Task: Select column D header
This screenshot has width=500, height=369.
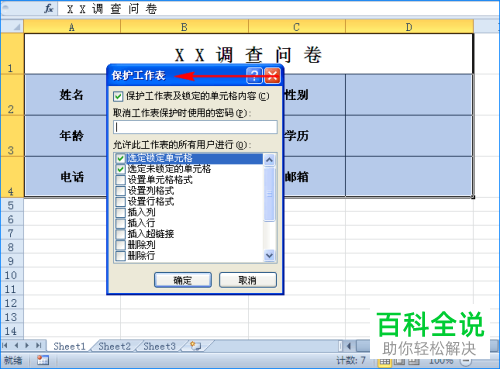Action: (409, 27)
